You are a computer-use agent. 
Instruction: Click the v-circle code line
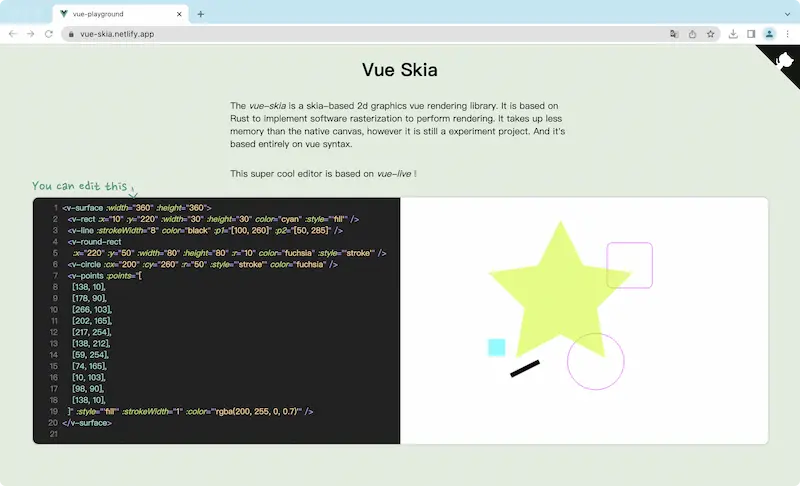[203, 264]
